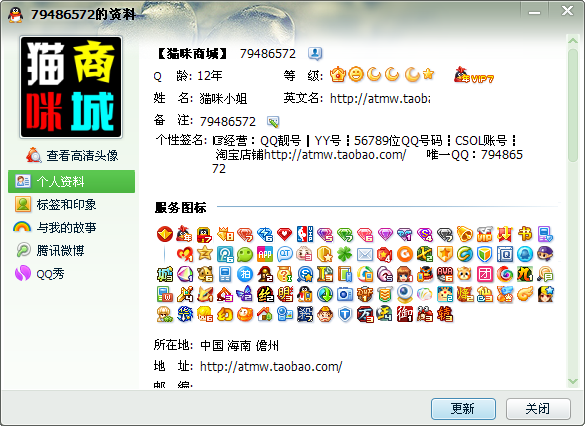Click the 备注 value 79486572

point(228,122)
